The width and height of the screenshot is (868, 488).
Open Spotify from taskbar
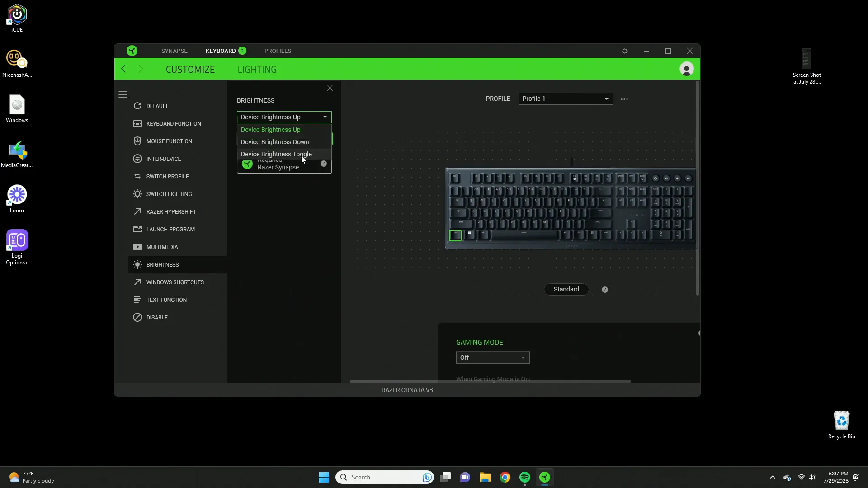click(x=524, y=477)
